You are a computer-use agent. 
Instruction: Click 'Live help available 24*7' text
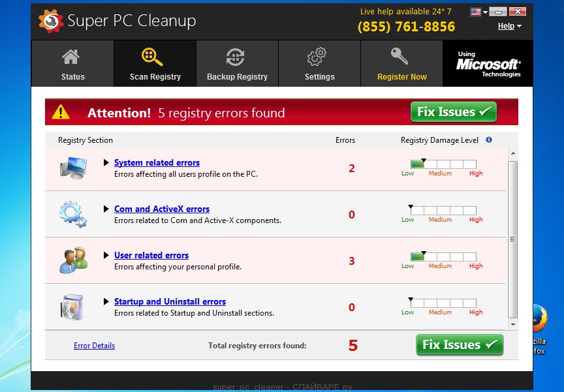(x=406, y=12)
